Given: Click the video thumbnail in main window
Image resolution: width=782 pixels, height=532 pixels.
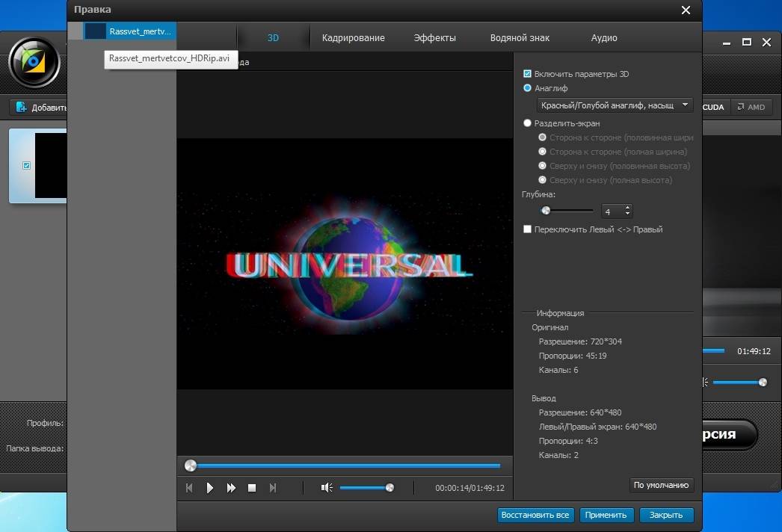Looking at the screenshot, I should point(50,166).
